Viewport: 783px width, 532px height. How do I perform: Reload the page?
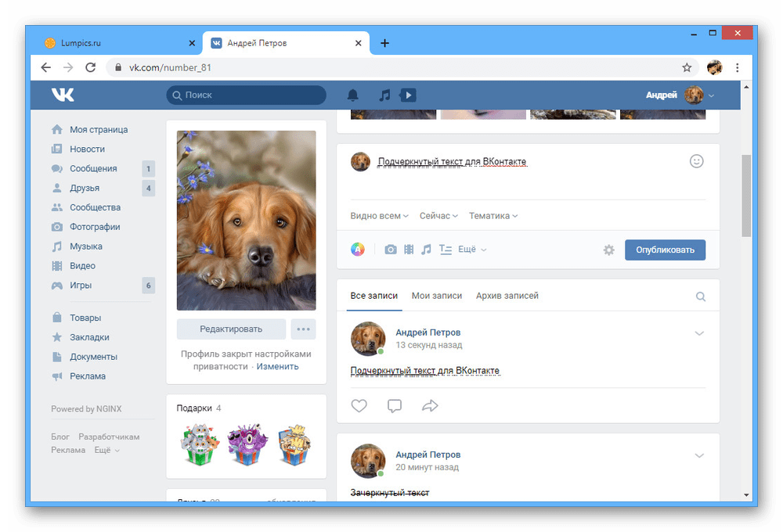90,67
